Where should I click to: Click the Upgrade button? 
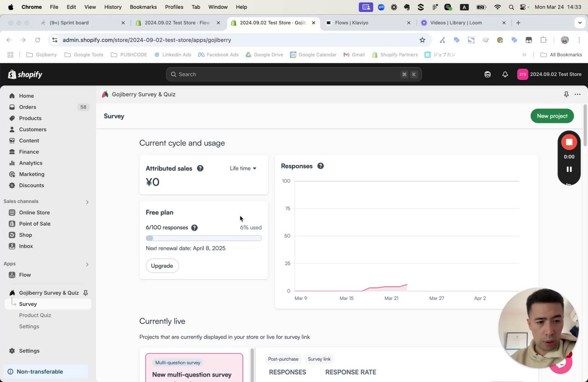pos(162,266)
